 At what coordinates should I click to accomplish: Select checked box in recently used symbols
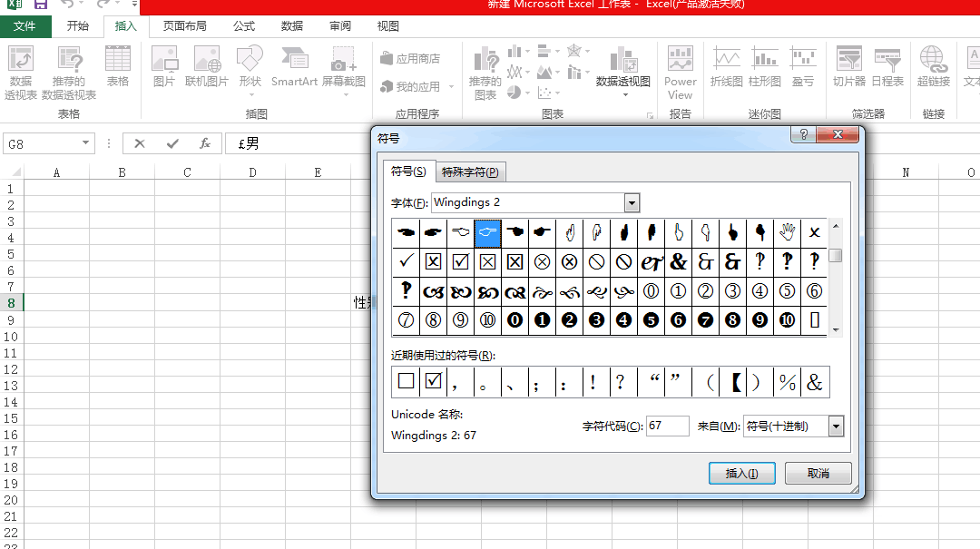coord(433,382)
